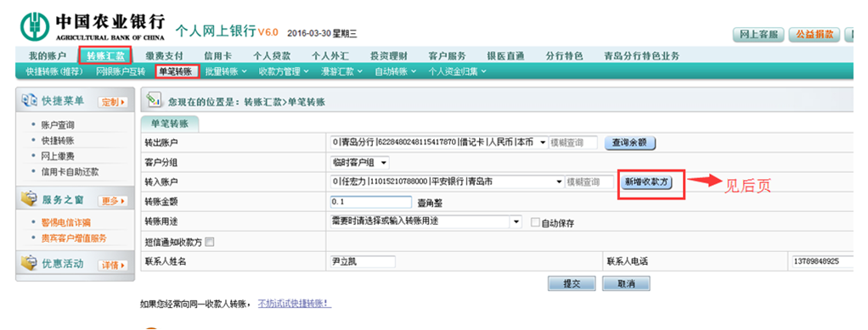868x330 pixels.
Task: Open 我的账户 menu
Action: [48, 56]
